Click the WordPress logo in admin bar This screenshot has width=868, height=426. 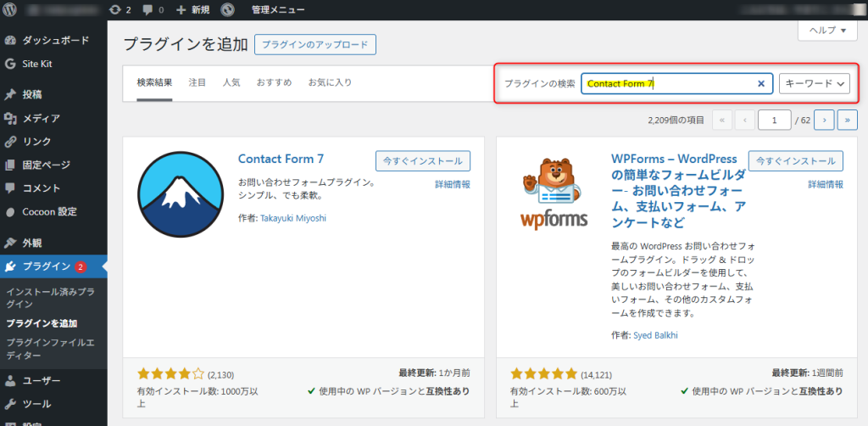point(10,10)
